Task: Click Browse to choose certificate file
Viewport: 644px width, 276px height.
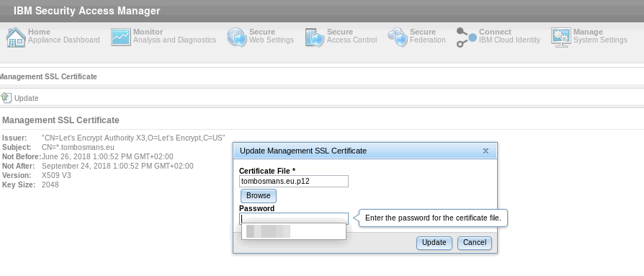Action: coord(259,195)
